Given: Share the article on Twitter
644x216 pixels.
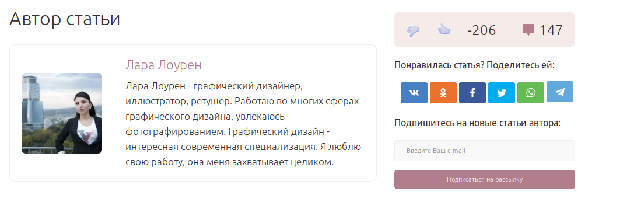Looking at the screenshot, I should (x=502, y=93).
